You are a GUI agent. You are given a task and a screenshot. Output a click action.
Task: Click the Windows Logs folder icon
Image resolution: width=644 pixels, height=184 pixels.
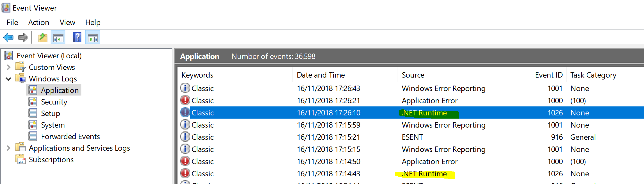pyautogui.click(x=21, y=79)
